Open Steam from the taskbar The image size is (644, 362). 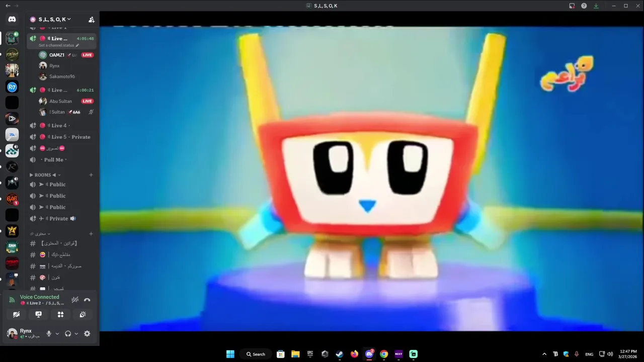(340, 354)
